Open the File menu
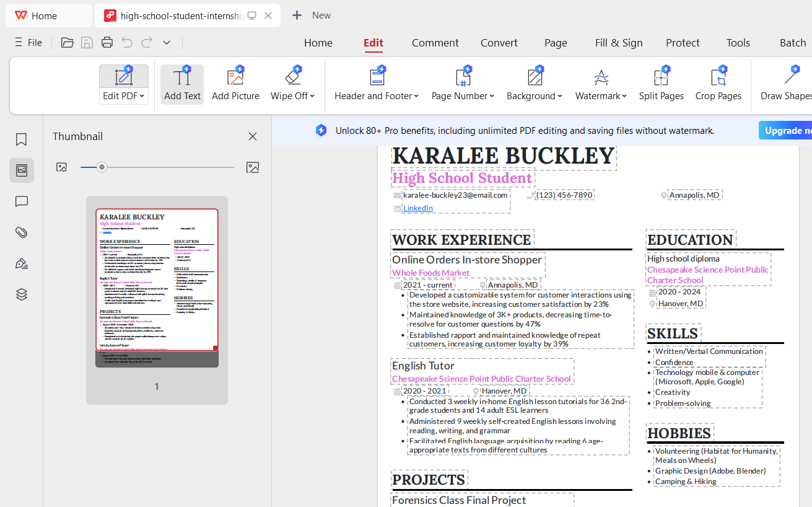Viewport: 812px width, 507px height. tap(28, 42)
